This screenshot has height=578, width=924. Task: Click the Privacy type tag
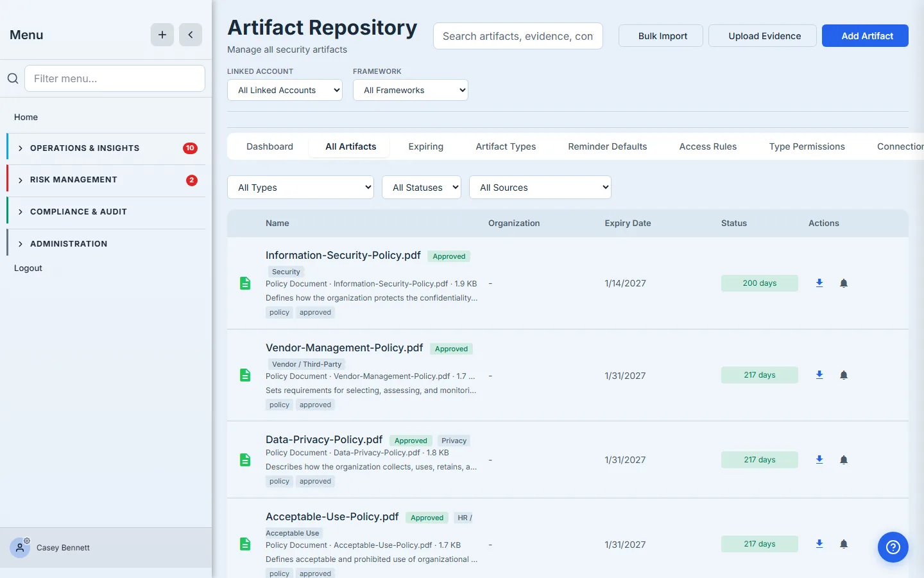pyautogui.click(x=454, y=441)
